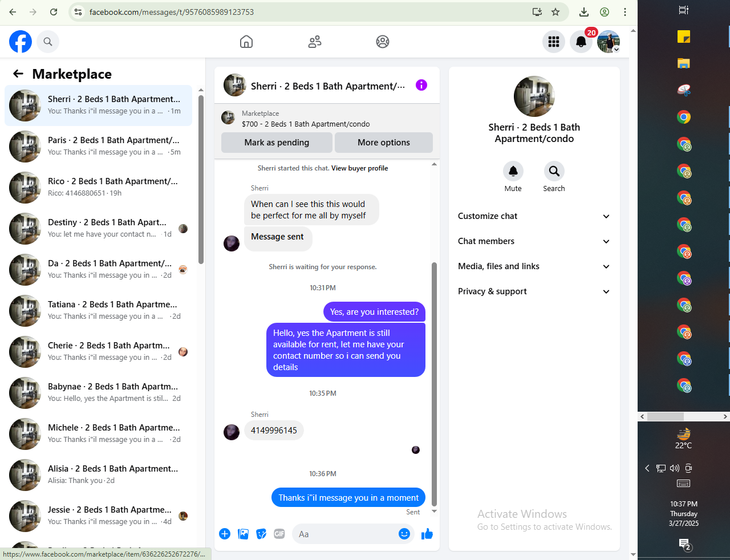Open View buyer profile link
This screenshot has height=560, width=730.
point(359,168)
